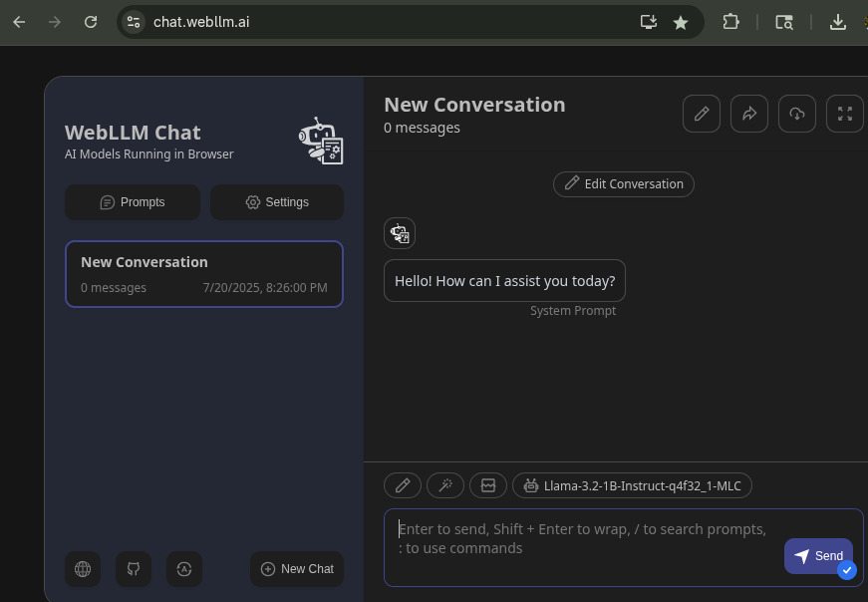Open the Llama-3.2-1B-Instruct model selector
The width and height of the screenshot is (868, 602).
click(x=632, y=485)
